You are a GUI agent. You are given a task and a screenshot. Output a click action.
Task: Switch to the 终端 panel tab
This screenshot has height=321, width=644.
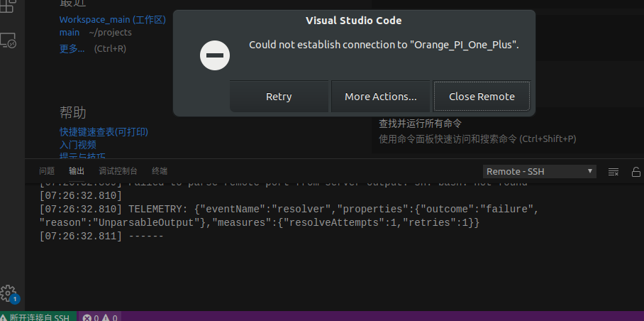coord(160,171)
